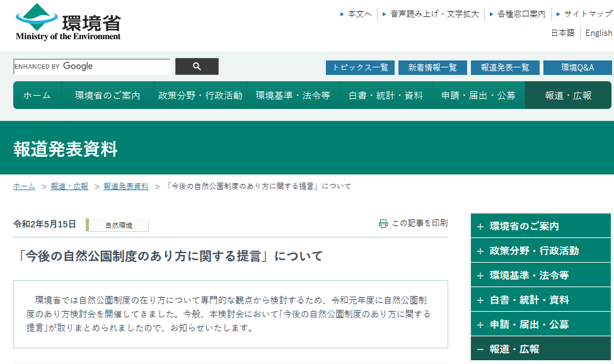The image size is (614, 364).
Task: Open the 新着情報一覧 page
Action: click(432, 67)
